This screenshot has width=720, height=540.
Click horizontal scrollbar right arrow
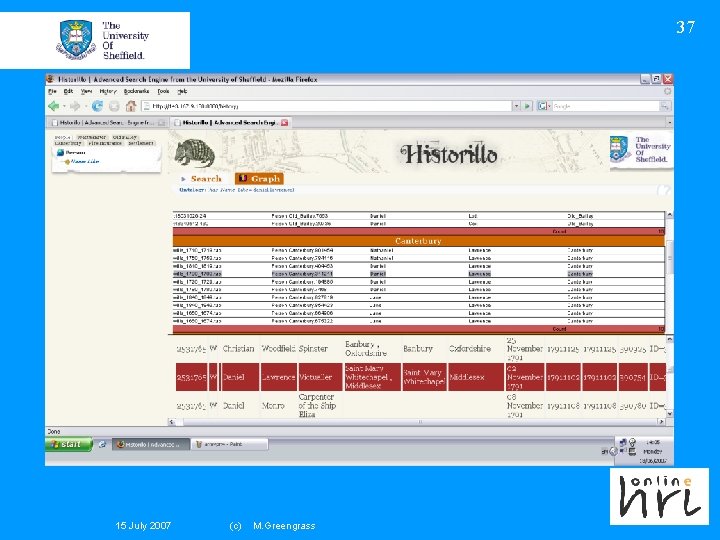(x=661, y=422)
